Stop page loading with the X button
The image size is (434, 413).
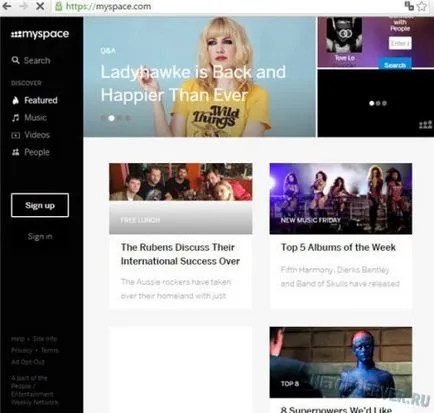point(40,6)
